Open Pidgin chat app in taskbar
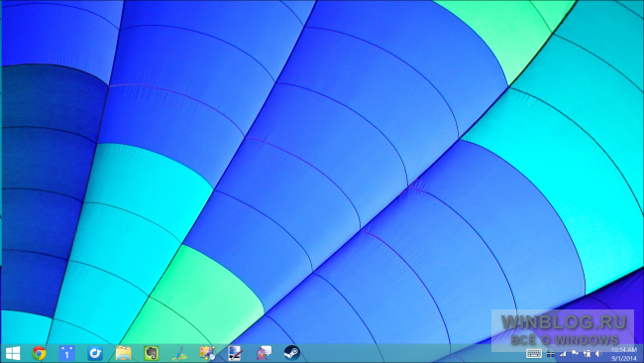644x363 pixels. (264, 353)
